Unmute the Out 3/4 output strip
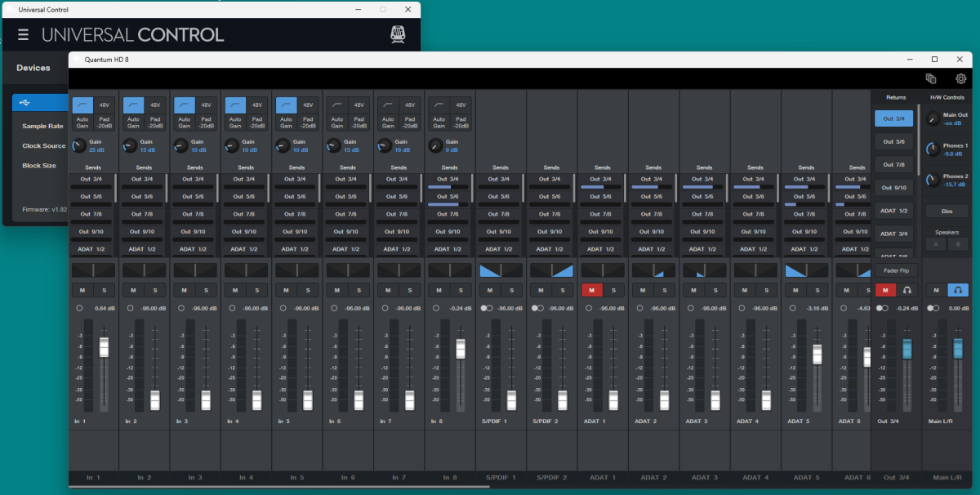 [885, 290]
